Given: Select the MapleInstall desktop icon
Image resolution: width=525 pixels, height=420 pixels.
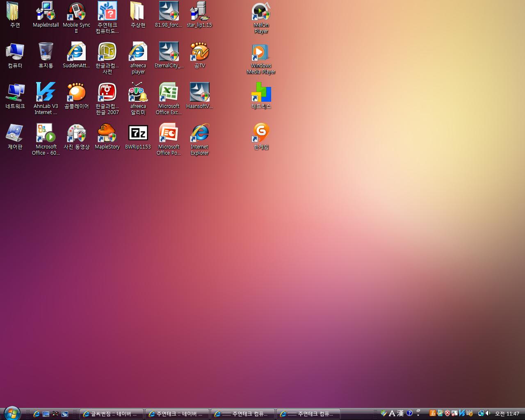Looking at the screenshot, I should point(46,15).
